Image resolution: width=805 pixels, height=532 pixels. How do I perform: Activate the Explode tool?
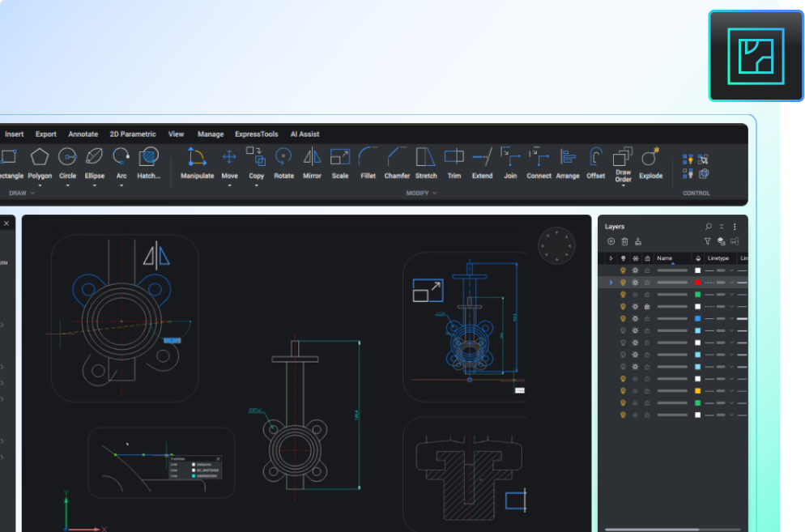[650, 164]
